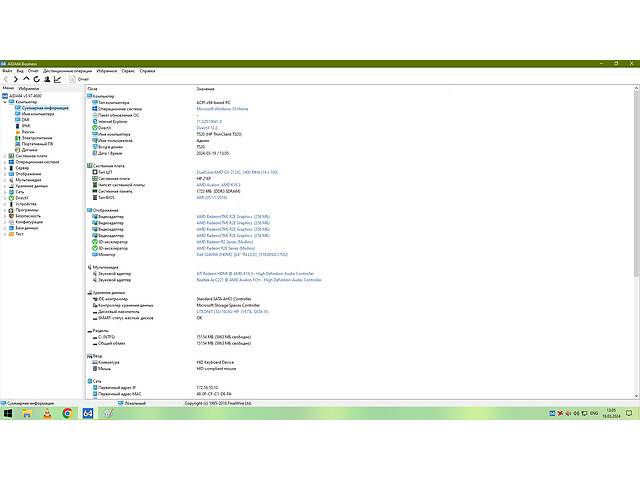Image resolution: width=640 pixels, height=480 pixels.
Task: Click the user silhouette toolbar icon
Action: [47, 79]
